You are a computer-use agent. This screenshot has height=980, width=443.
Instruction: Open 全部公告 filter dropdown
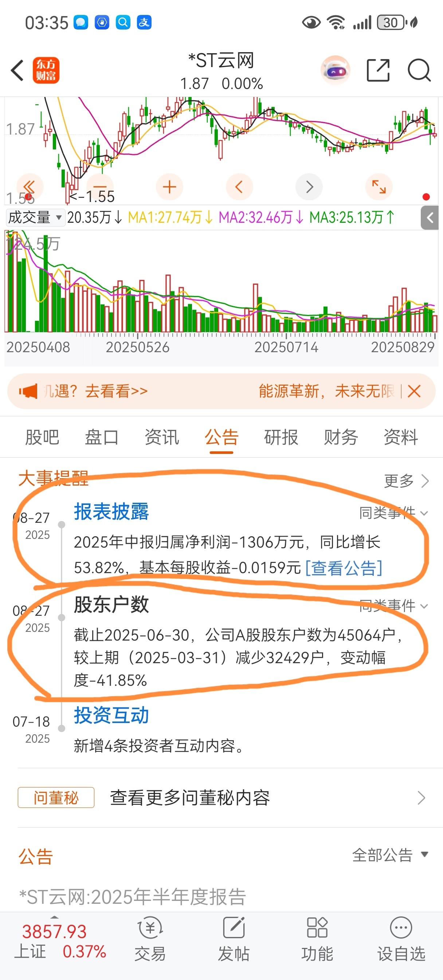[x=391, y=855]
